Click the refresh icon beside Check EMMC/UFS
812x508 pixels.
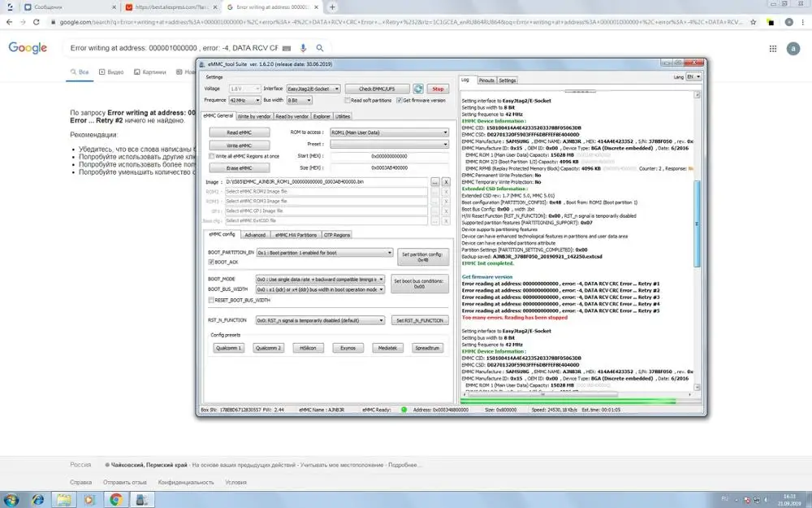pos(418,89)
